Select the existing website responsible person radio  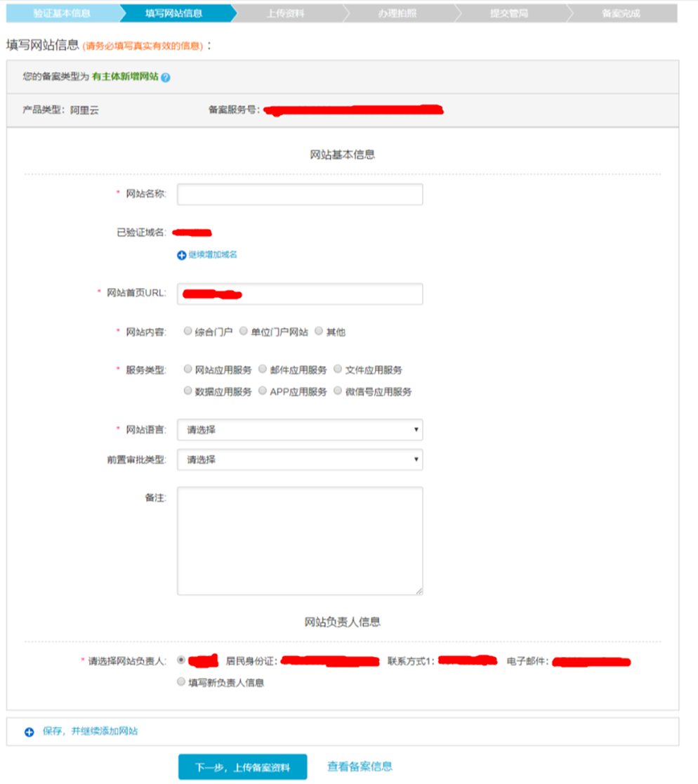coord(181,660)
